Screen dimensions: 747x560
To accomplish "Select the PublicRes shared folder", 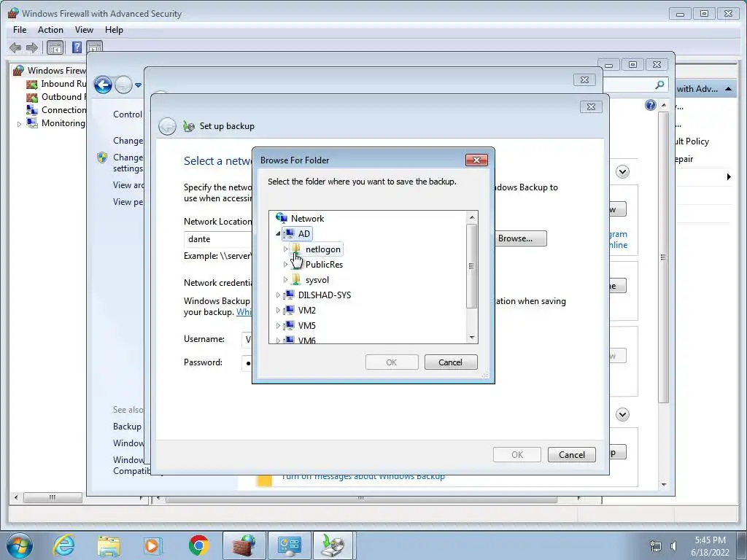I will coord(324,264).
